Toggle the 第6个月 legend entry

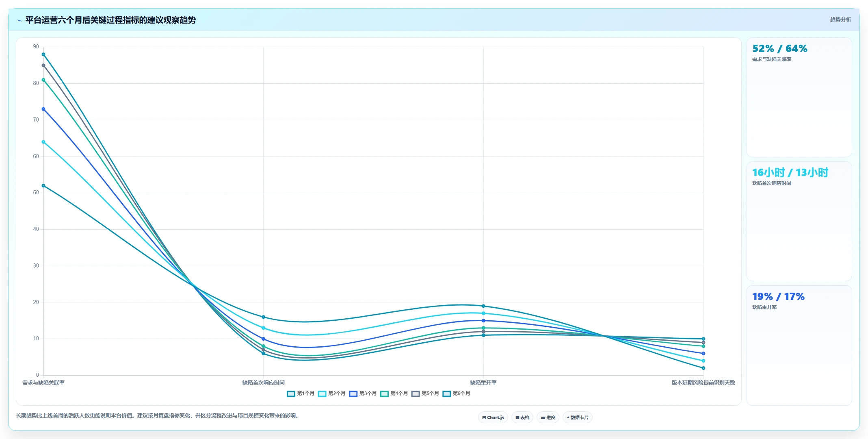coord(457,393)
